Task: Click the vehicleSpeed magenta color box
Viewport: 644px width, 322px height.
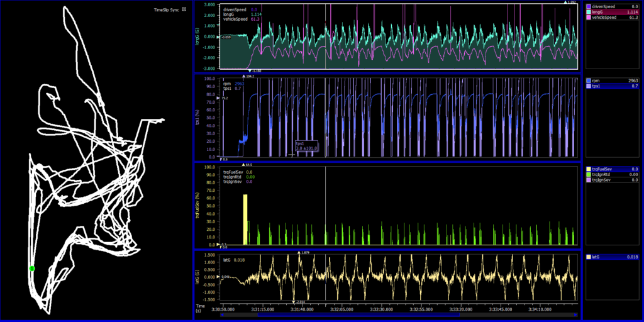Action: click(x=588, y=18)
